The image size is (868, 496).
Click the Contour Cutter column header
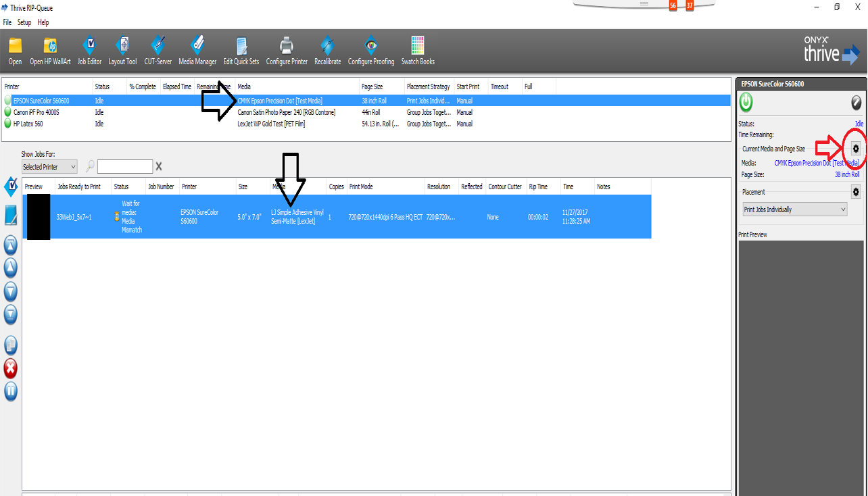[505, 187]
